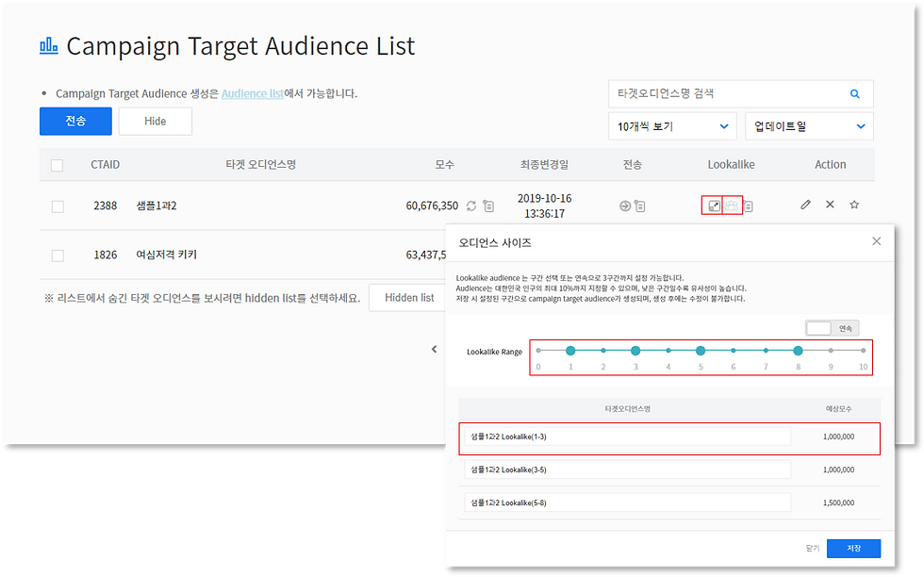Open the 업데이트일 sort dropdown
The height and width of the screenshot is (577, 924).
coord(809,126)
